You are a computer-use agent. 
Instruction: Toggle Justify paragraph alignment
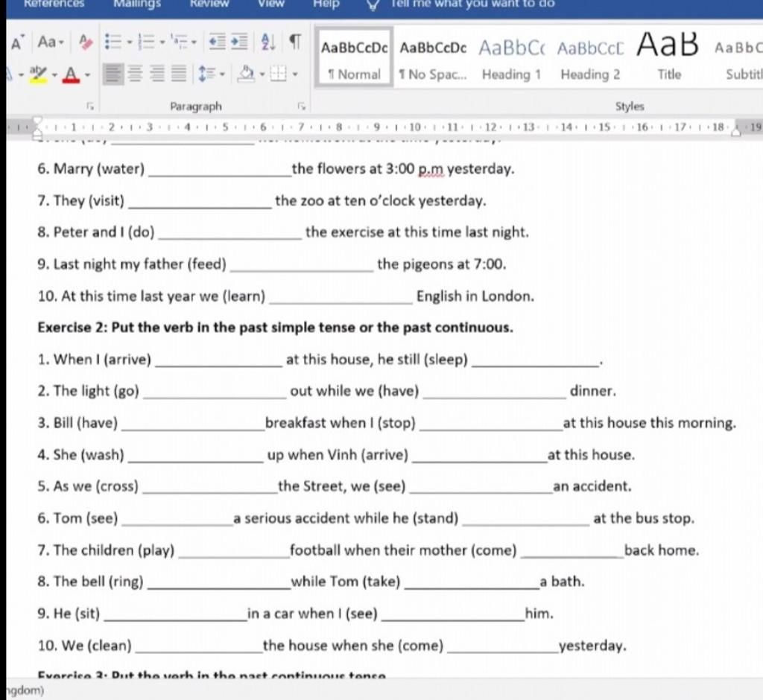coord(179,74)
